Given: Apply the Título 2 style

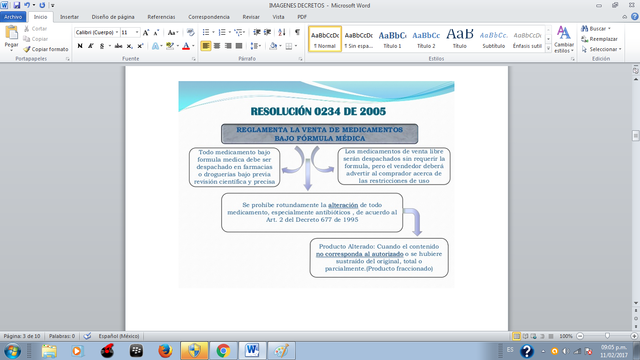Looking at the screenshot, I should click(x=426, y=39).
